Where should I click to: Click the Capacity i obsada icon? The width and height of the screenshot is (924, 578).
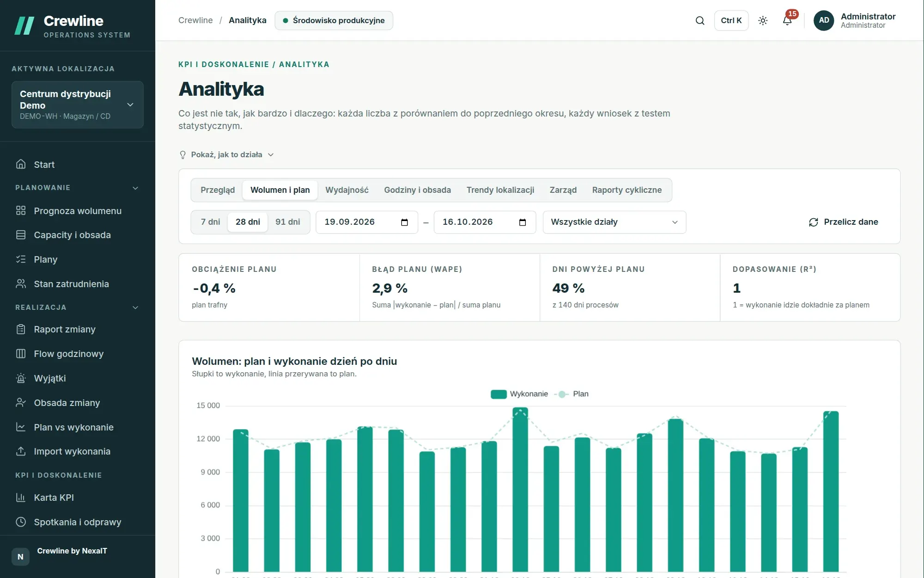[21, 235]
